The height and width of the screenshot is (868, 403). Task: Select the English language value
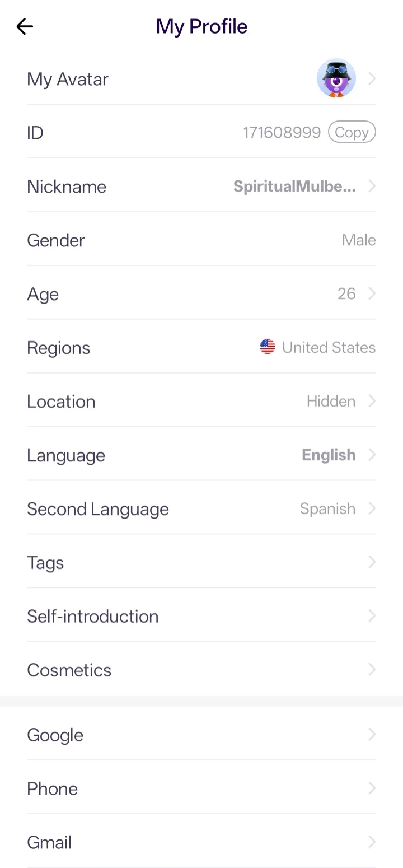tap(329, 455)
